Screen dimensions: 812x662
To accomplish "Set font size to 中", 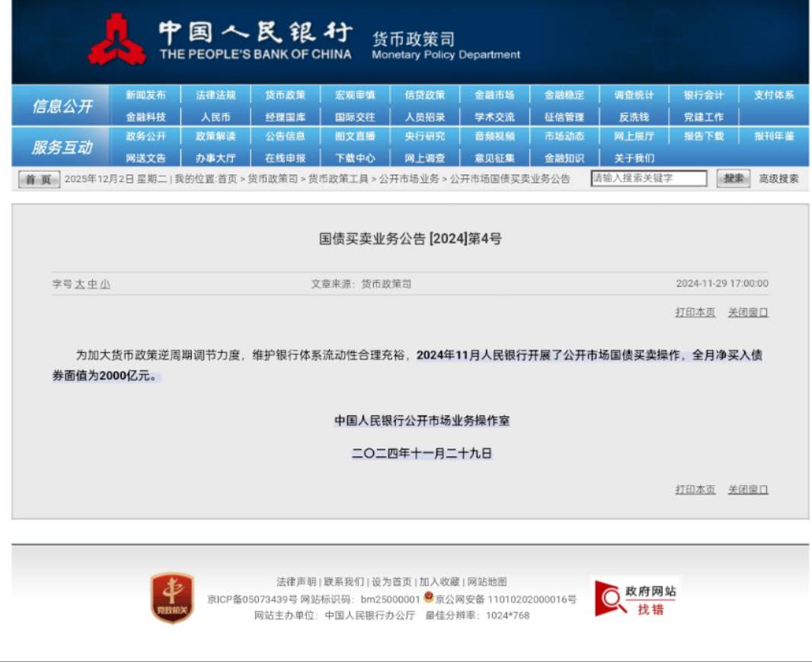I will (92, 284).
